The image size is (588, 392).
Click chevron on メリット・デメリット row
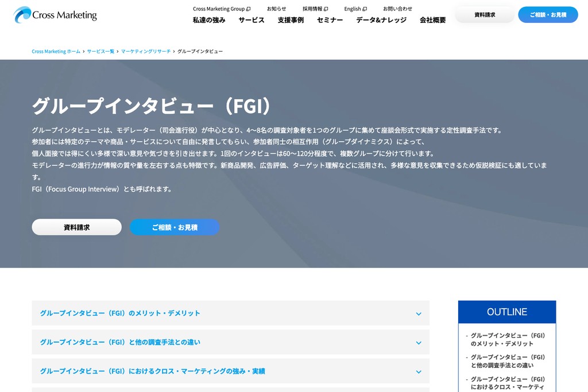(419, 314)
